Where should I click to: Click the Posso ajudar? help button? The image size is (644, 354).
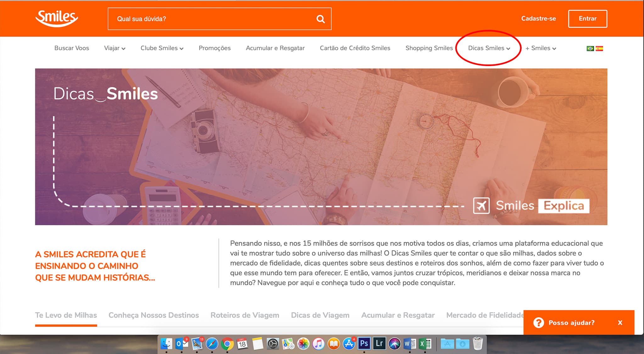(579, 323)
